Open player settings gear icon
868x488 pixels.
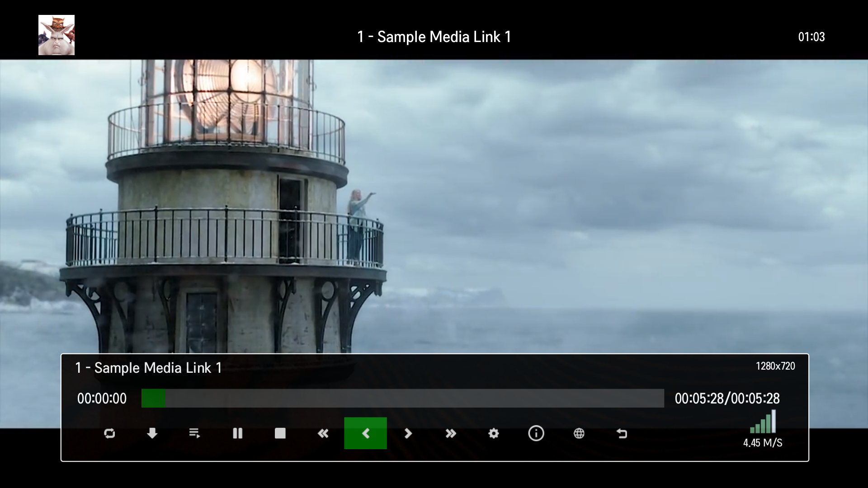click(494, 434)
